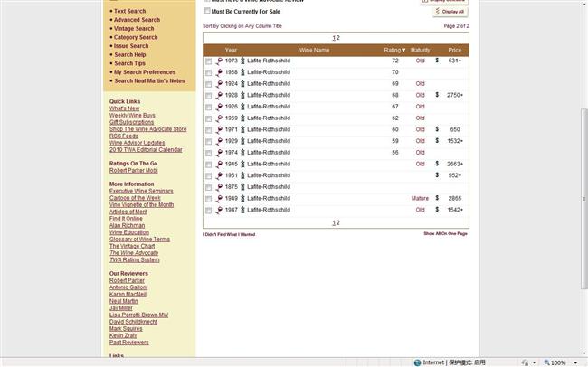
Task: Open the zoom level dropdown arrow in status bar
Action: [x=575, y=362]
